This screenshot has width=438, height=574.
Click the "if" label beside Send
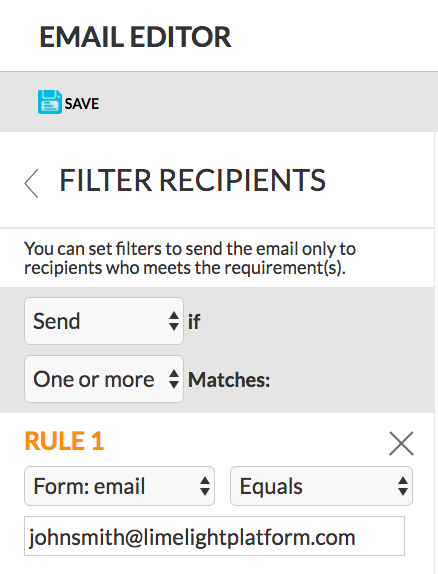(x=194, y=322)
